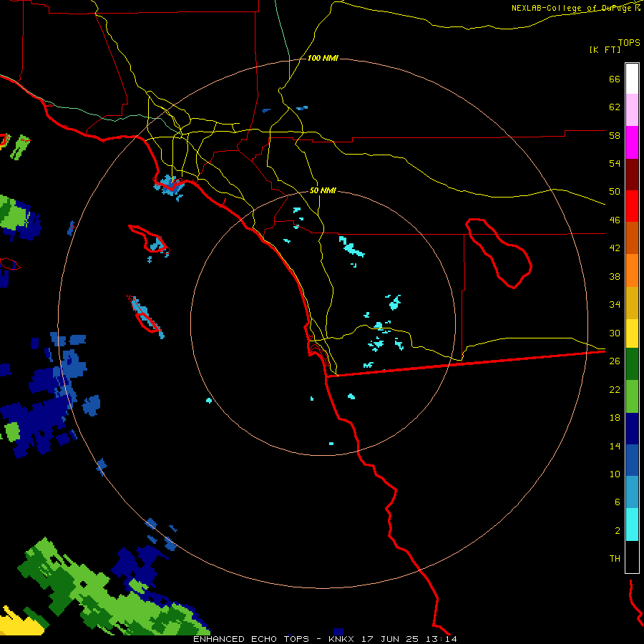The height and width of the screenshot is (644, 644).
Task: Click the 100 NMI range ring label
Action: 323,59
